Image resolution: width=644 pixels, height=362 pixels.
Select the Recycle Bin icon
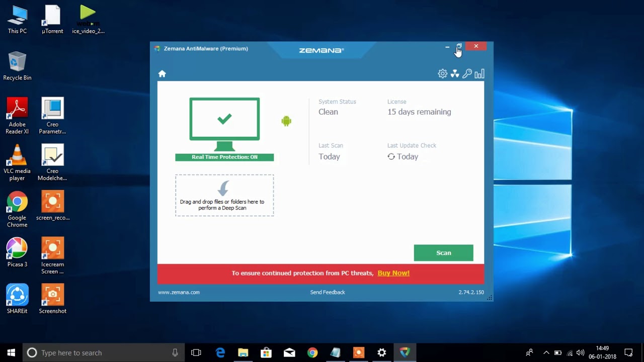pos(17,66)
